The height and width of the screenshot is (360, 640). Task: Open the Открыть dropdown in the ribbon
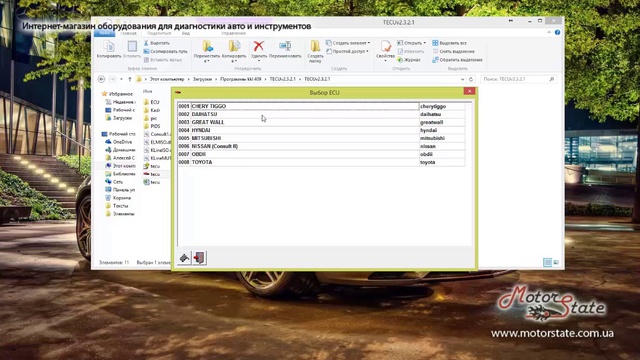pos(411,43)
